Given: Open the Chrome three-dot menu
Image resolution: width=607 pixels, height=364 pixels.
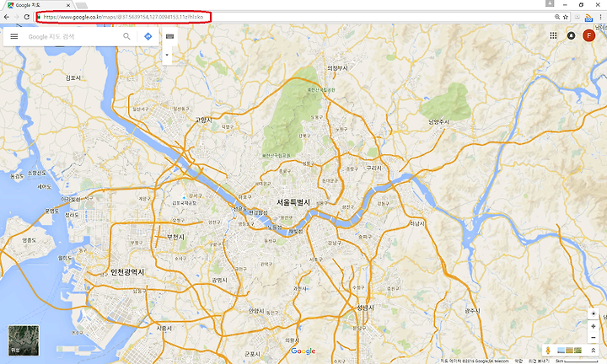Looking at the screenshot, I should 601,17.
